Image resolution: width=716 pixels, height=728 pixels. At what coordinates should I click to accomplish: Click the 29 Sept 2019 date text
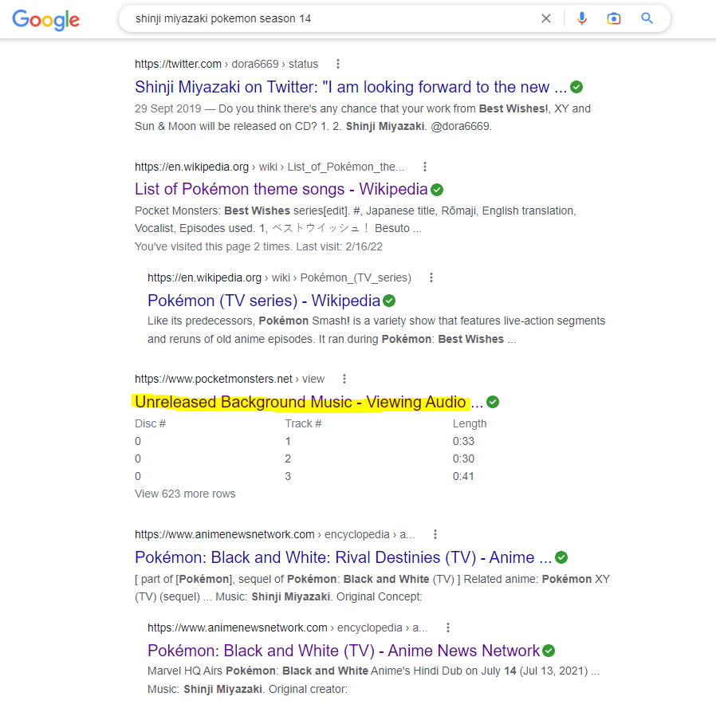tap(167, 108)
